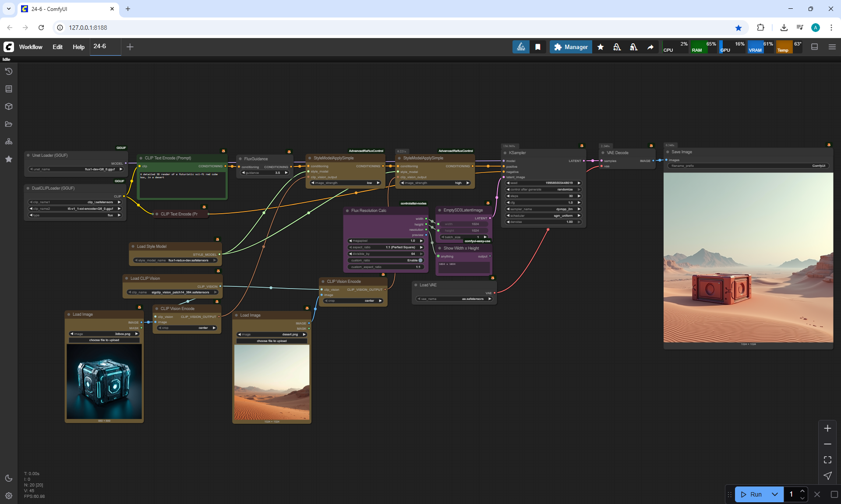Open the Workflow menu
This screenshot has height=504, width=841.
pyautogui.click(x=31, y=47)
